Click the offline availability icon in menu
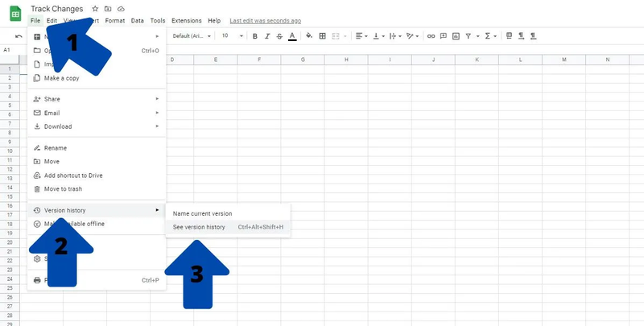 point(37,224)
